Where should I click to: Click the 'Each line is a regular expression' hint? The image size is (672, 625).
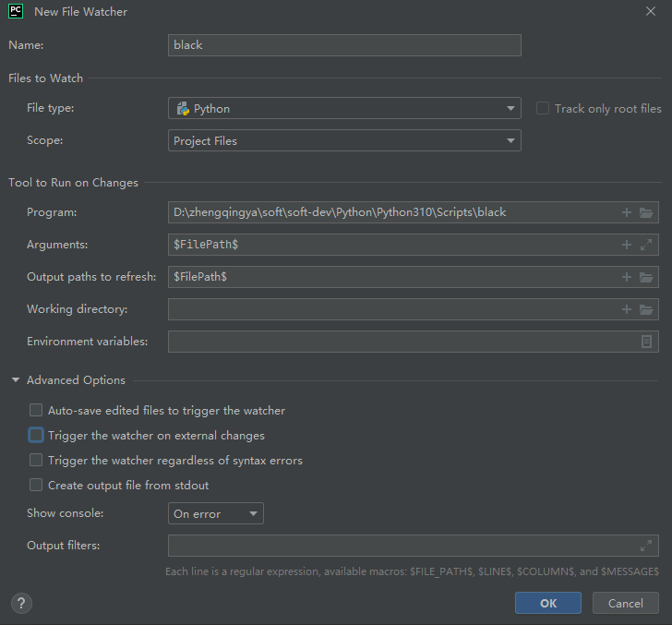coord(412,571)
